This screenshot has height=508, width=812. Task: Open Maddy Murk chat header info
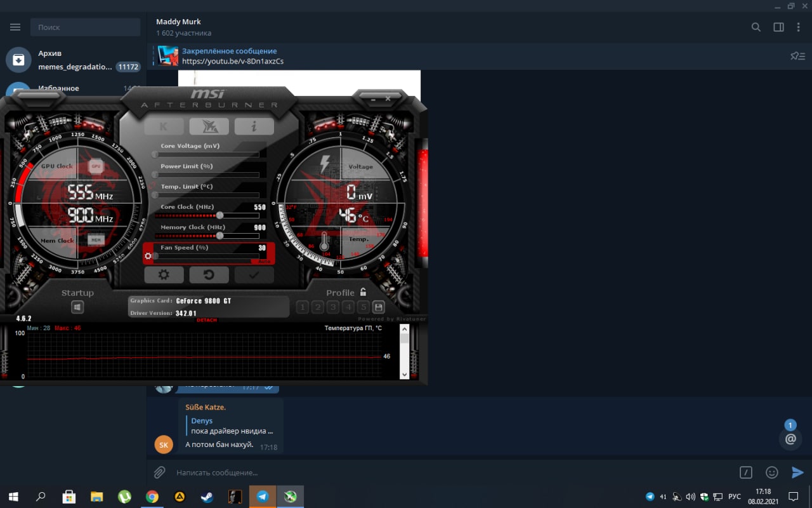[184, 27]
